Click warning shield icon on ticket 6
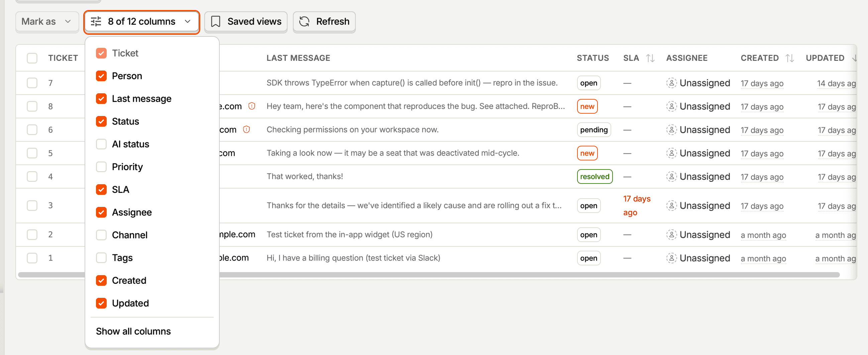868x355 pixels. [x=246, y=129]
